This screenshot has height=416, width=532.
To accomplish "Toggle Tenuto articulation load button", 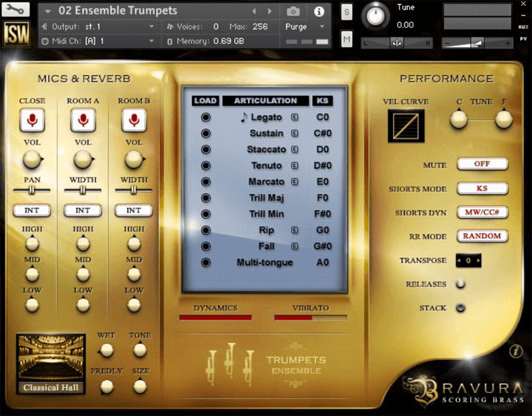I will (x=206, y=165).
